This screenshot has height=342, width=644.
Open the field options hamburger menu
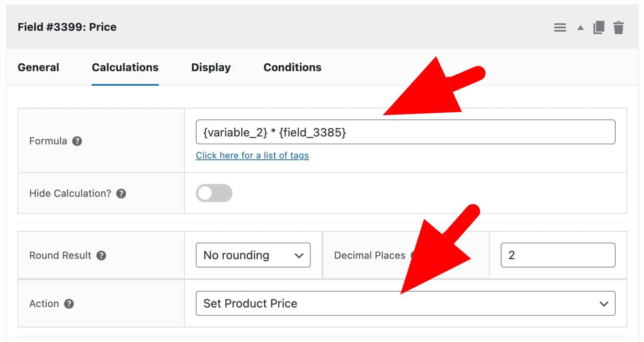559,27
